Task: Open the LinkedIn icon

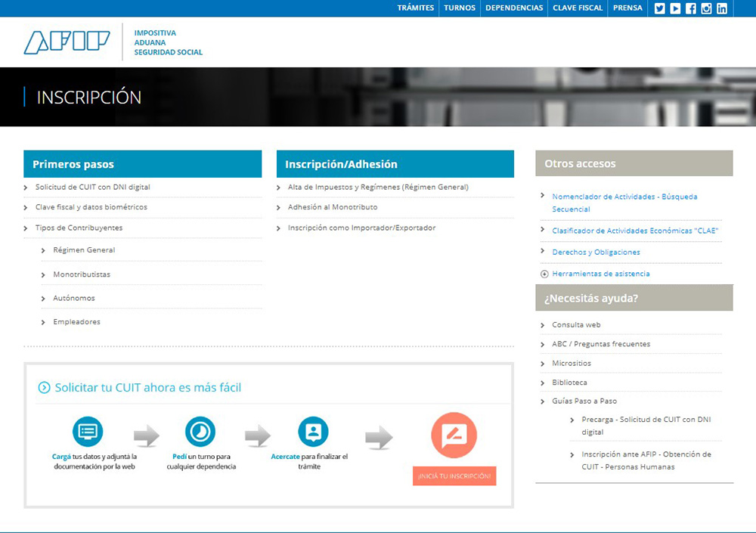Action: (722, 8)
